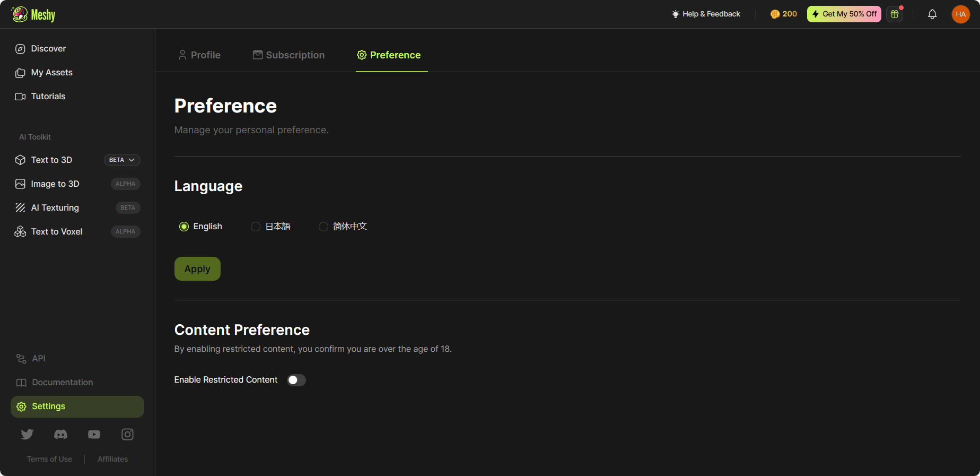Click the Subscription tab card icon
The height and width of the screenshot is (476, 980).
[258, 55]
